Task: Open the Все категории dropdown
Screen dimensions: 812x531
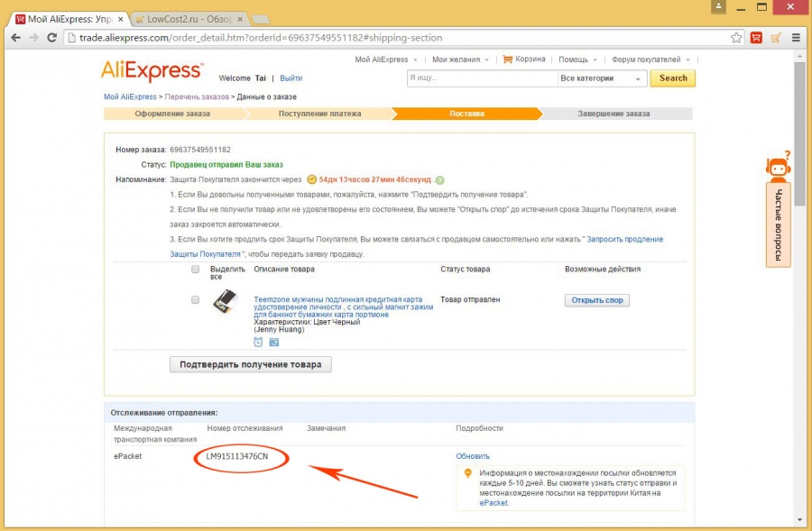Action: tap(601, 78)
